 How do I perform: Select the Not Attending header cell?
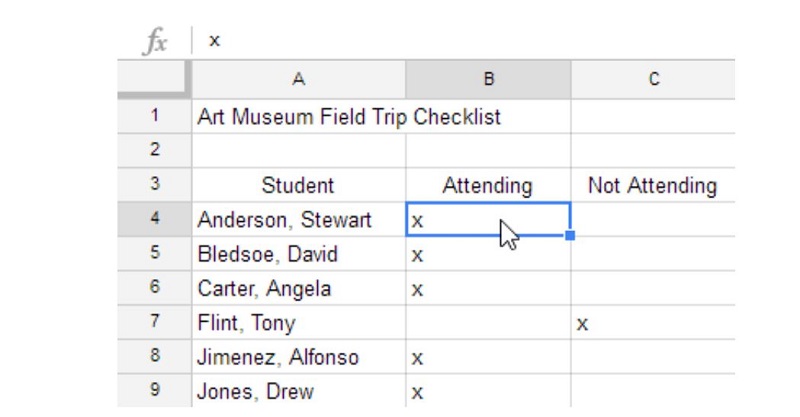653,185
